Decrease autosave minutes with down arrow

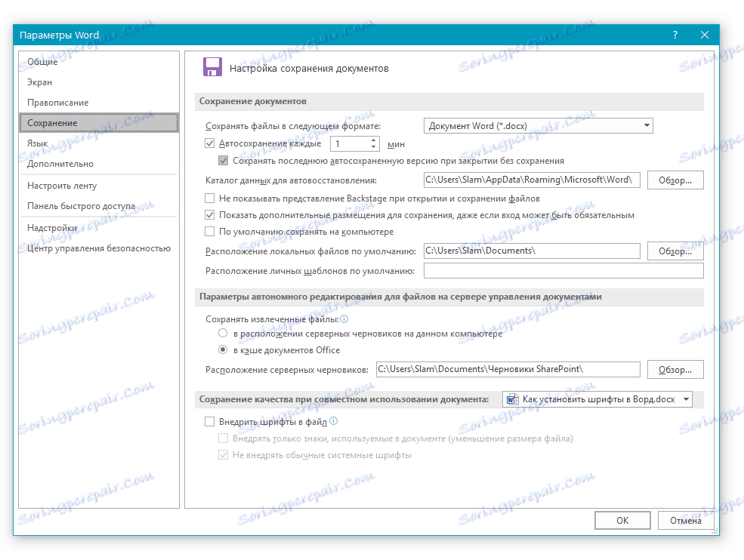[x=373, y=147]
